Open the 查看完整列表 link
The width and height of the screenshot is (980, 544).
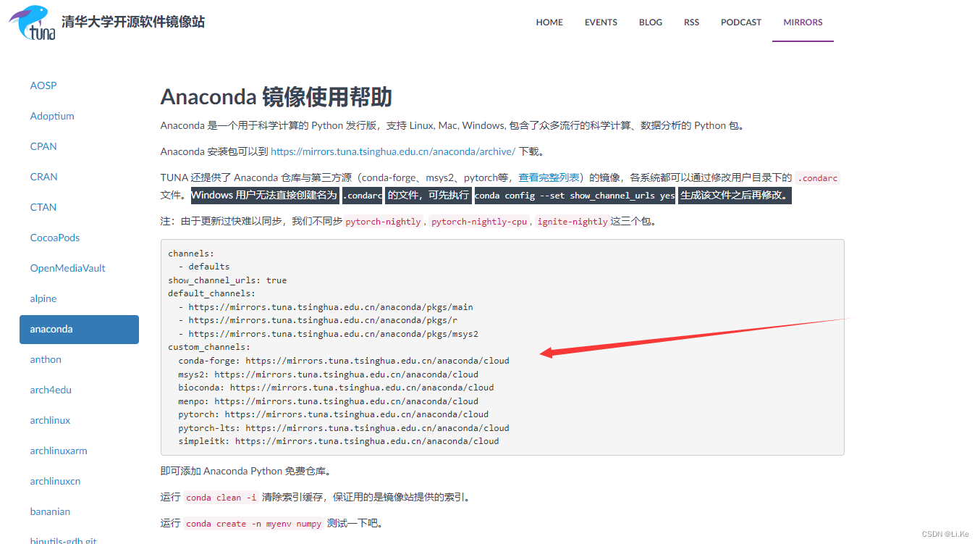(549, 177)
